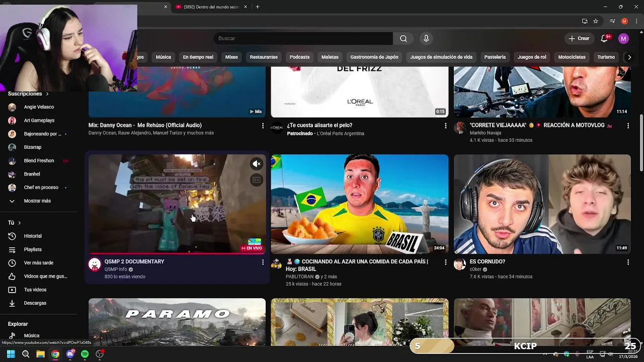This screenshot has width=644, height=362.
Task: Select the Pastelería chip
Action: pyautogui.click(x=495, y=57)
